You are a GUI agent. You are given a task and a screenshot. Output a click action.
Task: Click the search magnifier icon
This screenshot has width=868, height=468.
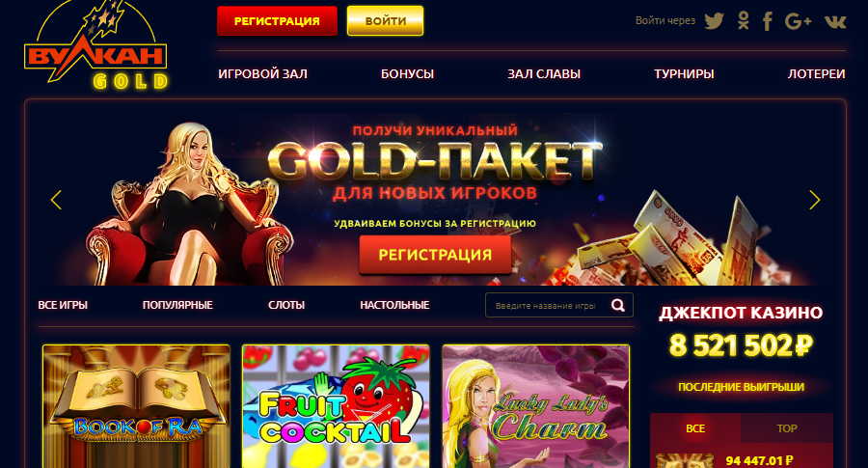(x=618, y=305)
